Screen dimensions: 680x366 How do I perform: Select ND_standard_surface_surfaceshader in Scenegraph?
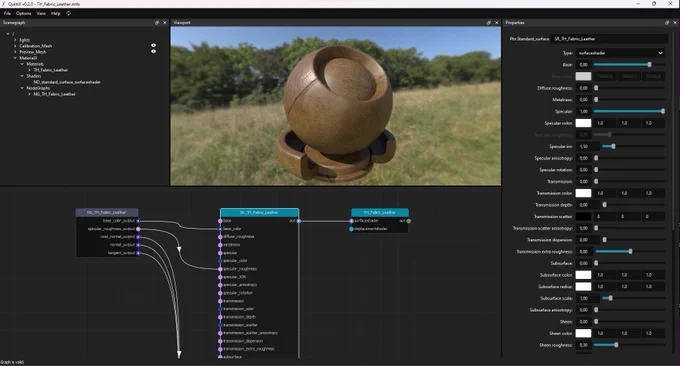(67, 82)
